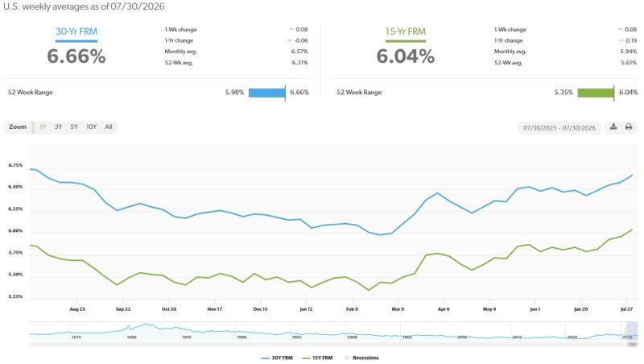
Task: Switch the zoom to 10Y
Action: point(91,127)
